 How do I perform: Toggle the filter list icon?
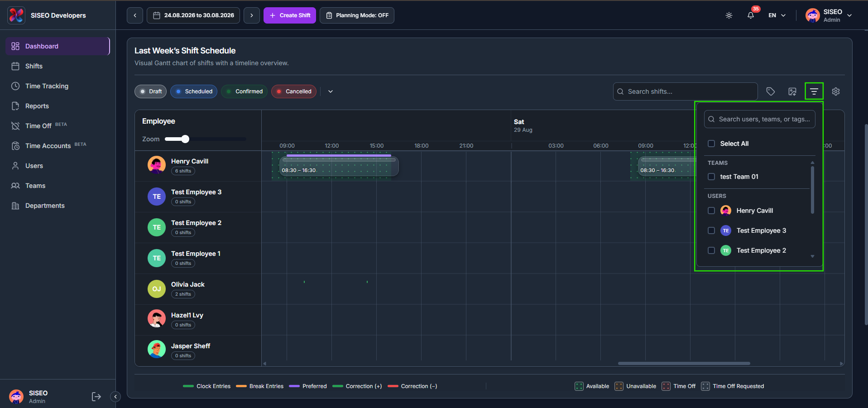[814, 91]
